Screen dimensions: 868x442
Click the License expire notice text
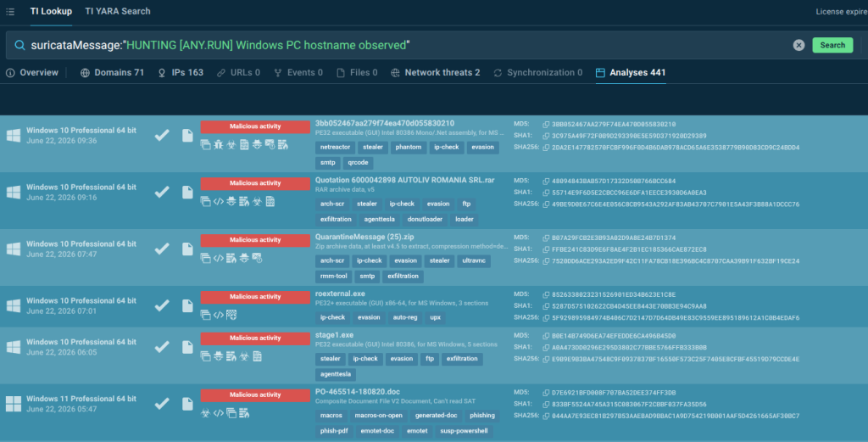click(842, 12)
